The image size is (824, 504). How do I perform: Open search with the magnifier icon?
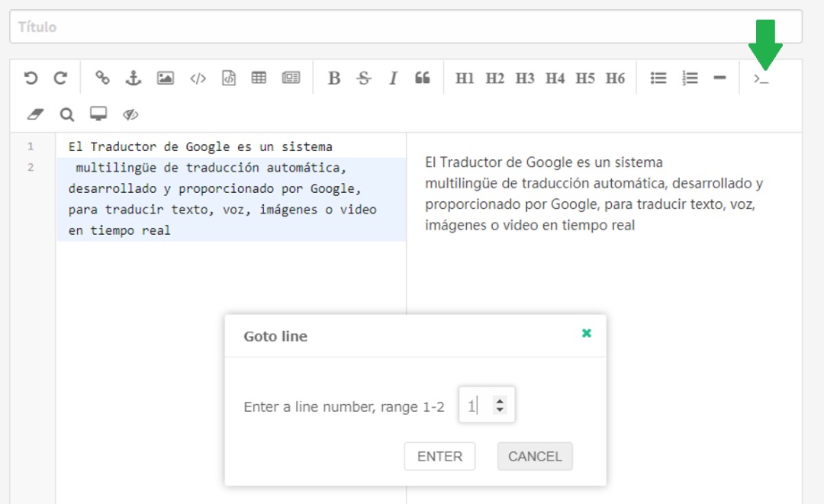[66, 114]
